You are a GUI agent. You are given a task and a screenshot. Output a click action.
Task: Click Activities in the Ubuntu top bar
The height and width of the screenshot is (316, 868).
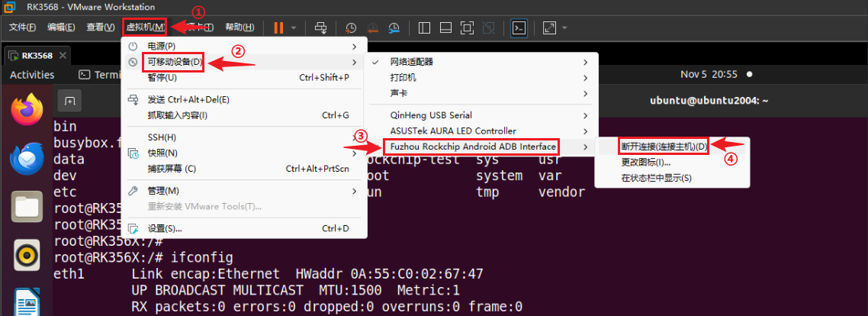[x=32, y=75]
